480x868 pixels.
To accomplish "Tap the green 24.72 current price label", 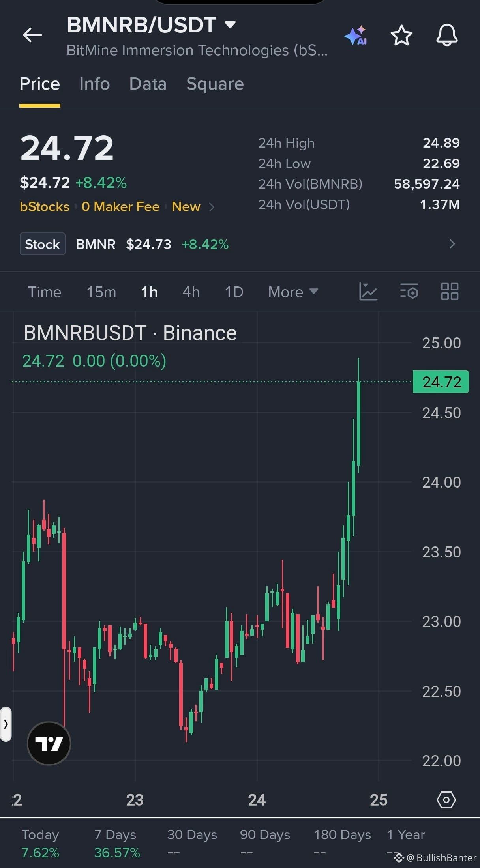I will pos(441,382).
